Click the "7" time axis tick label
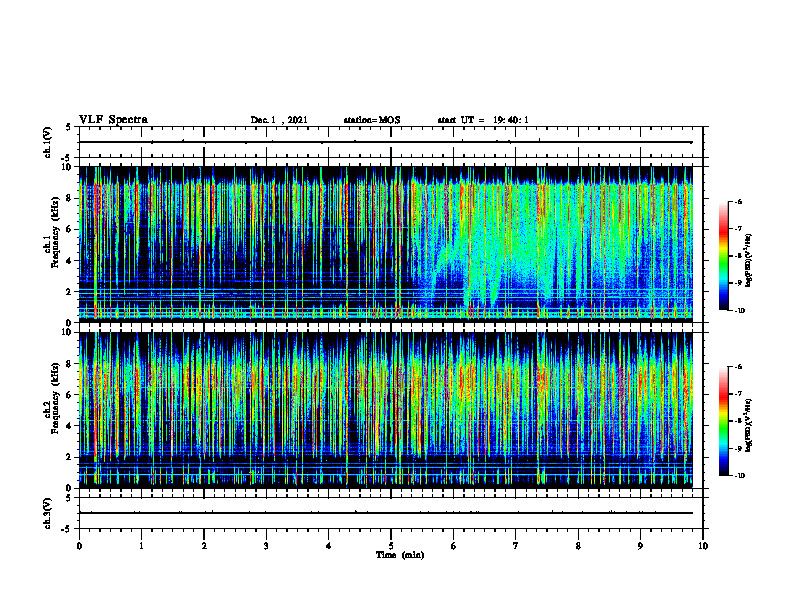 click(516, 546)
